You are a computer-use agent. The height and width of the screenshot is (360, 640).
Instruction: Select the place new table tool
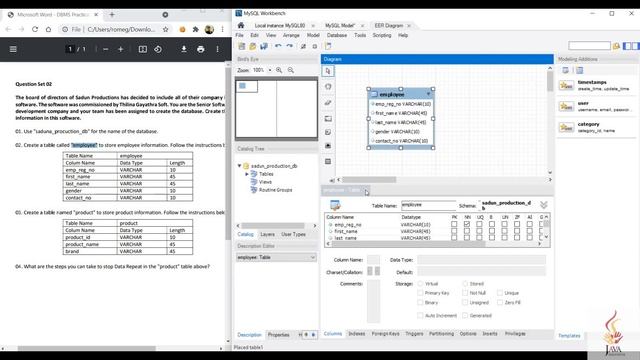pyautogui.click(x=328, y=162)
